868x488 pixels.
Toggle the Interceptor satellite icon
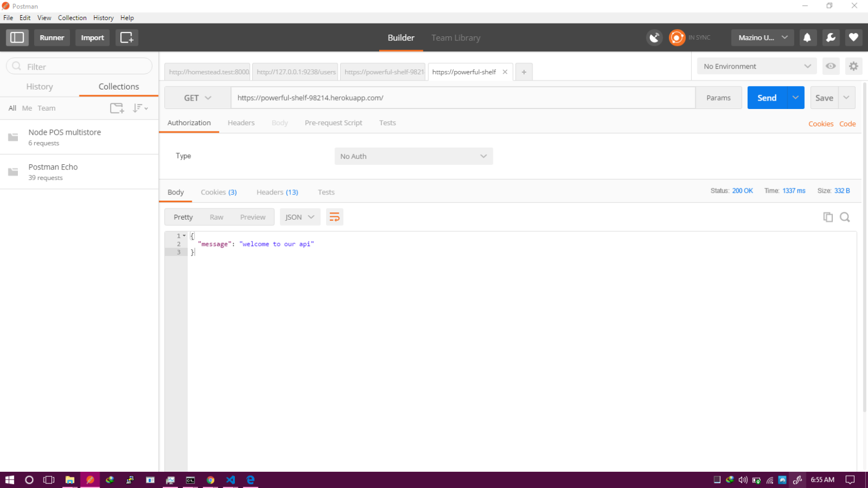[x=654, y=37]
